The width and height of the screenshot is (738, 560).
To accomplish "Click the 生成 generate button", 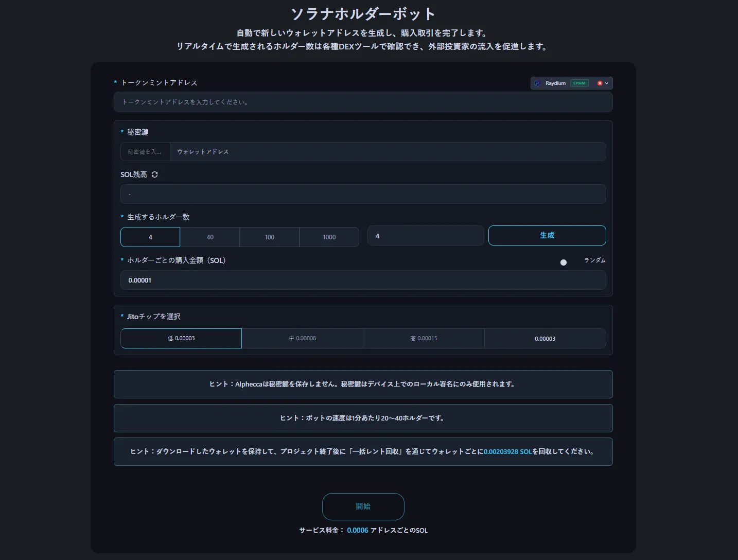I will pos(547,235).
